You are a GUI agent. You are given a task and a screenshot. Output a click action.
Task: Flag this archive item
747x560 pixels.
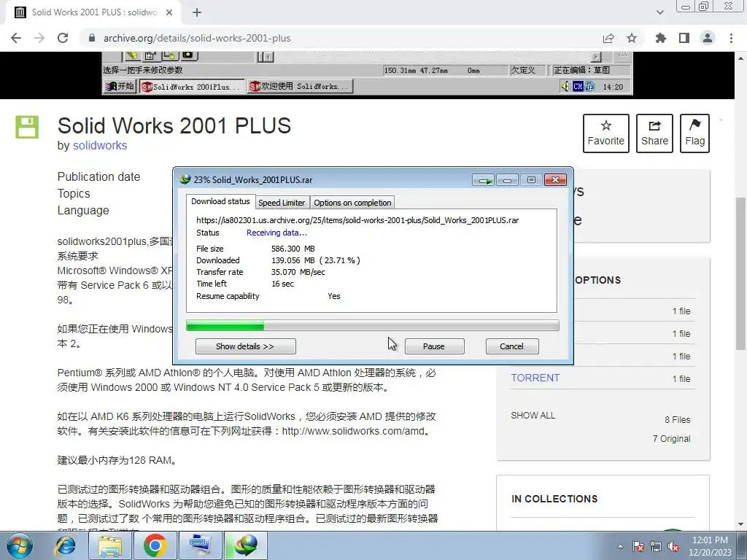[694, 133]
